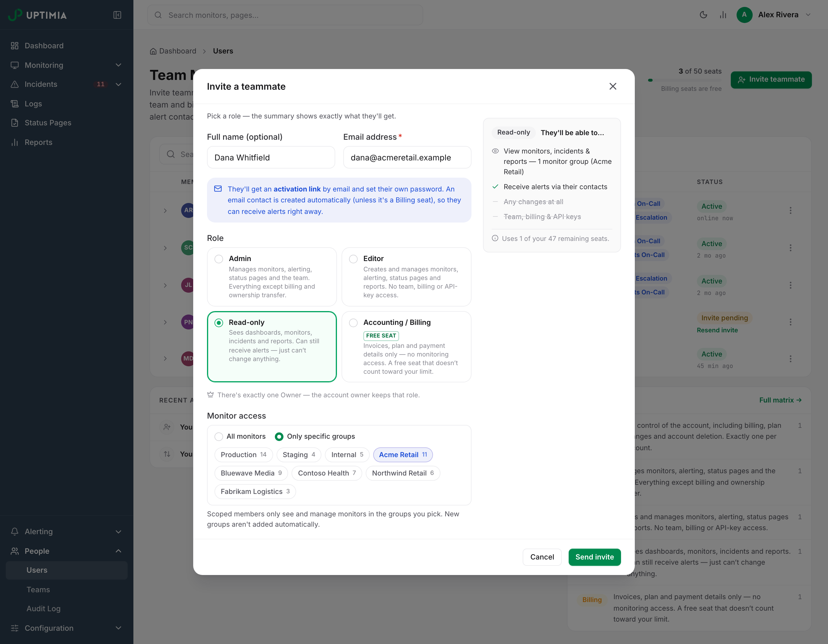This screenshot has width=828, height=644.
Task: Open Audit Log under People
Action: click(x=67, y=608)
